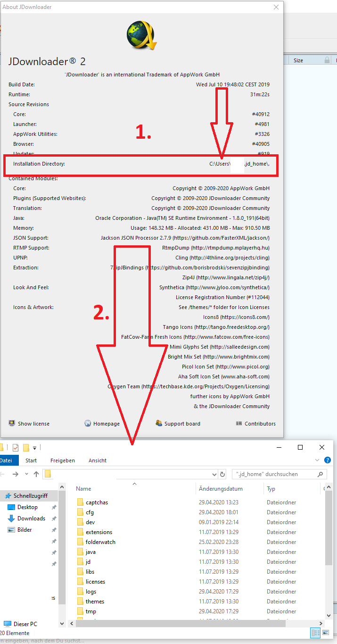This screenshot has height=644, width=337.
Task: Select the dev folder
Action: [90, 522]
